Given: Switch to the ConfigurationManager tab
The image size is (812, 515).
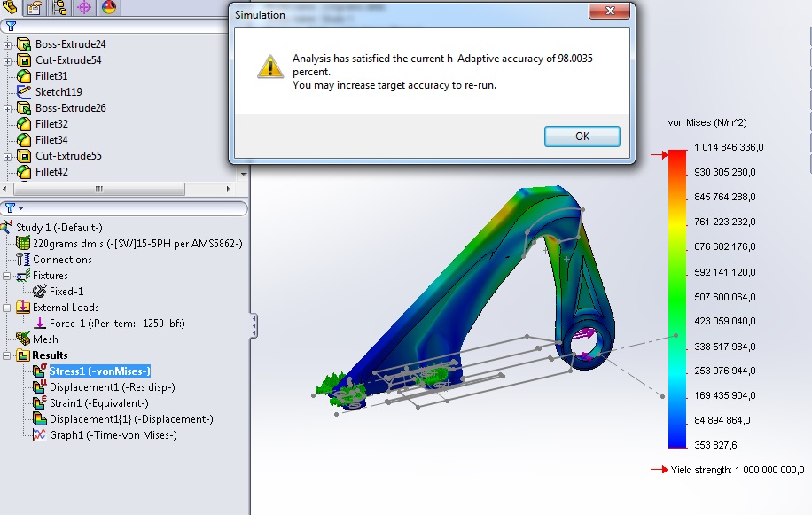Looking at the screenshot, I should pyautogui.click(x=59, y=7).
